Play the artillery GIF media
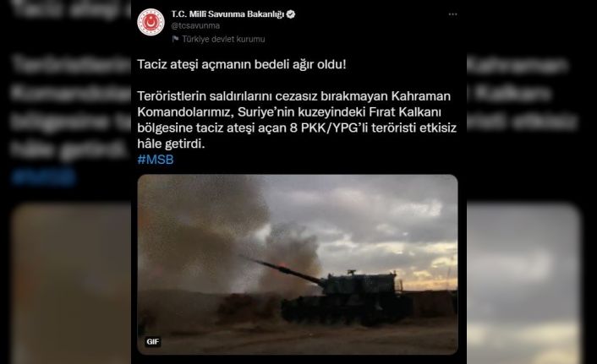The height and width of the screenshot is (364, 597). (298, 264)
